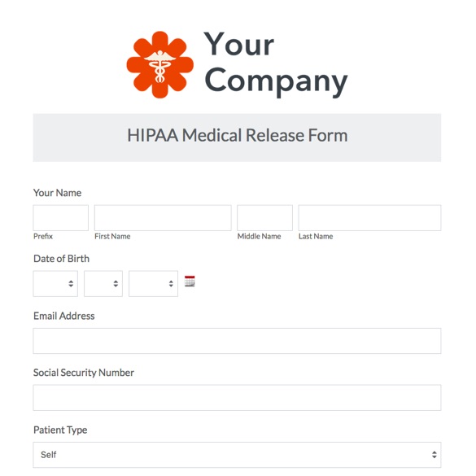This screenshot has width=476, height=476.
Task: Click the Social Security Number label
Action: (84, 373)
